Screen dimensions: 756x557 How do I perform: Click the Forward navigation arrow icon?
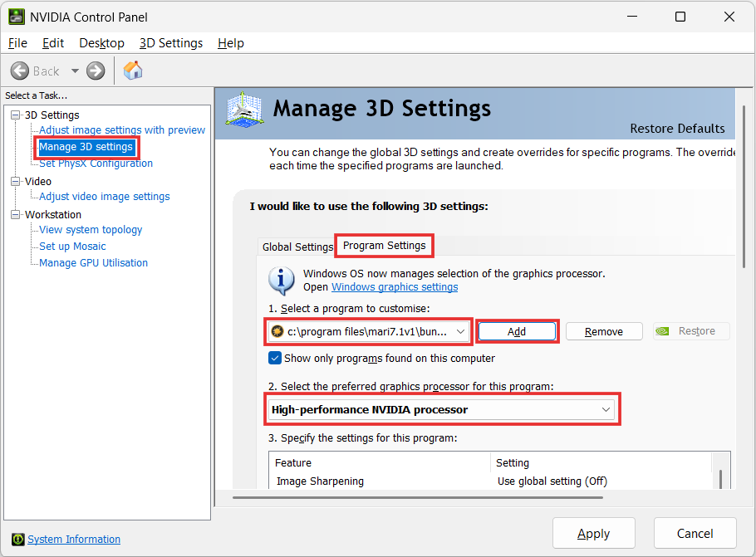click(94, 71)
